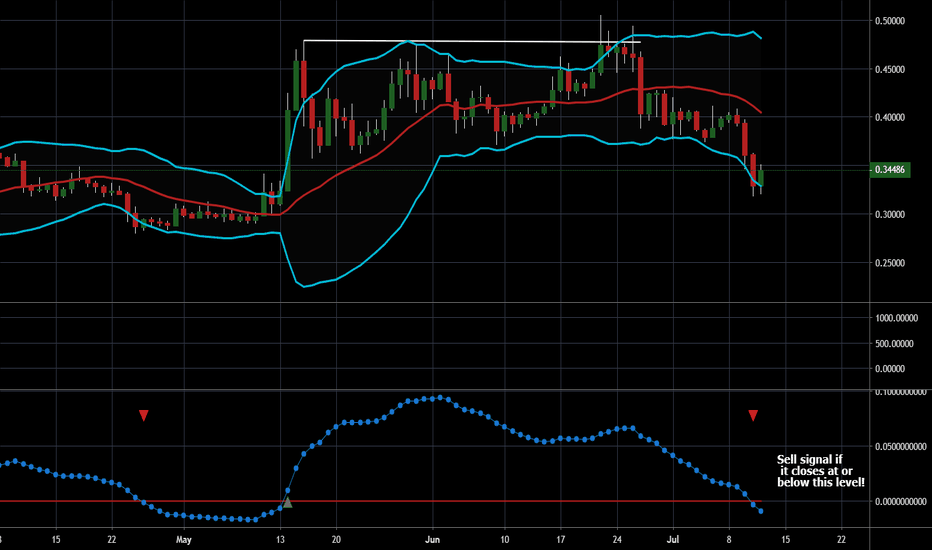This screenshot has width=932, height=550.
Task: Select the white horizontal resistance line
Action: [472, 41]
